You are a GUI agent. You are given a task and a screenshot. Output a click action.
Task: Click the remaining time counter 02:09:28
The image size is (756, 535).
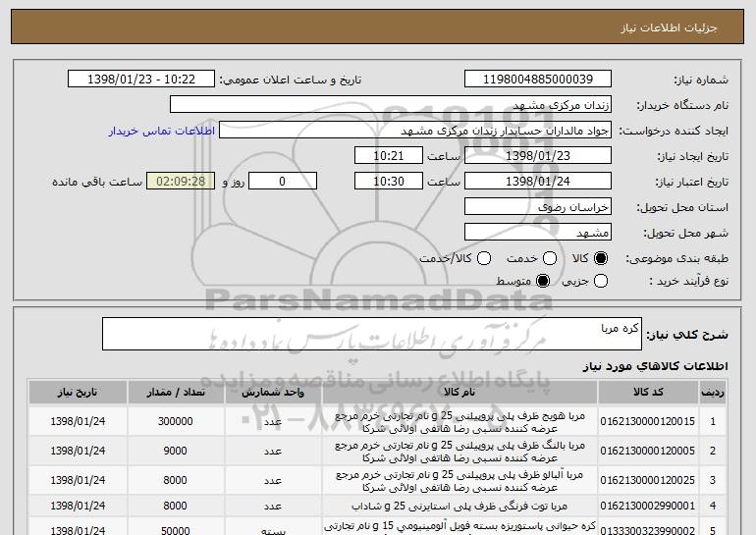[x=181, y=182]
